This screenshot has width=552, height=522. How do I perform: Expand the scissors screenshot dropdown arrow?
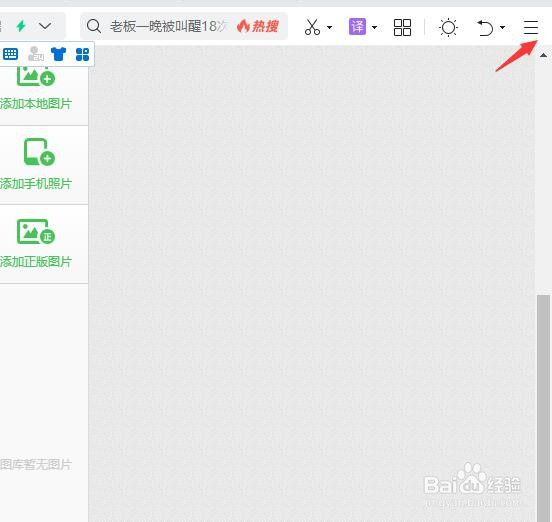(329, 27)
